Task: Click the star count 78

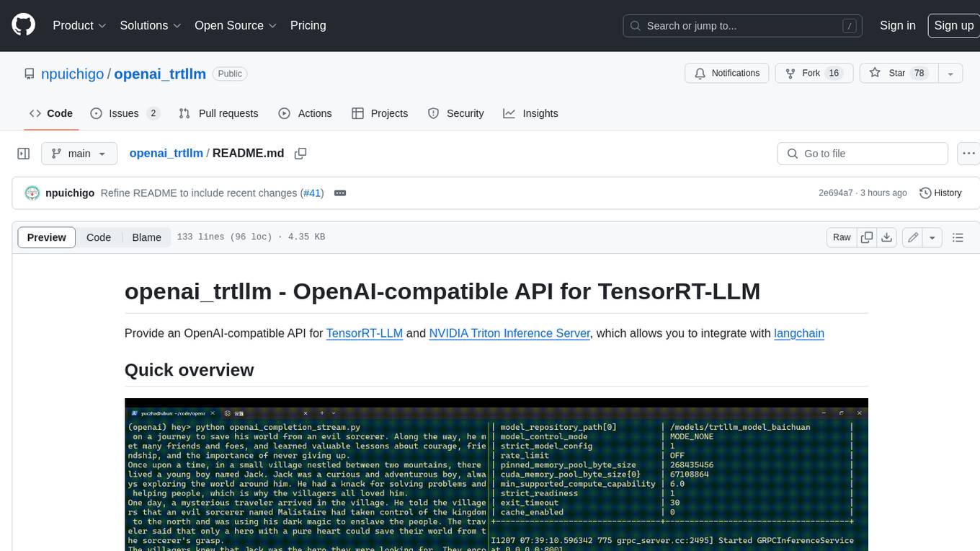Action: click(x=919, y=74)
